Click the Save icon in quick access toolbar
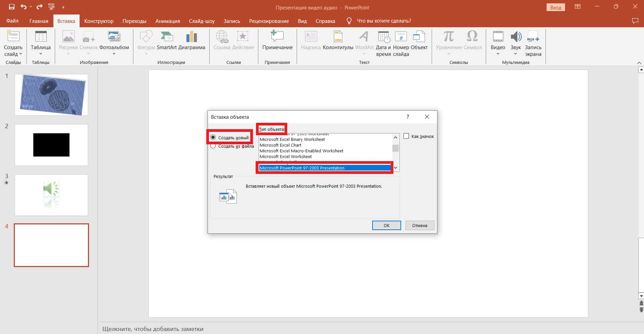This screenshot has width=644, height=334. (12, 7)
